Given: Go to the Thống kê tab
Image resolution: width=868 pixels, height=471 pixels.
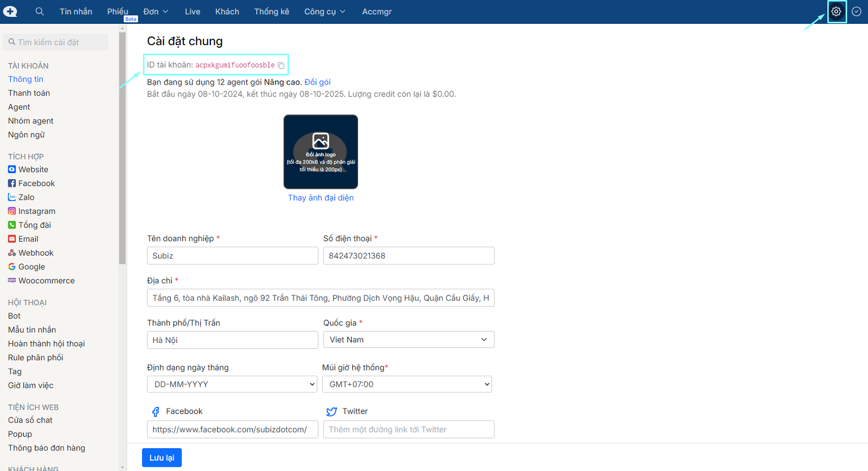Looking at the screenshot, I should pos(271,11).
